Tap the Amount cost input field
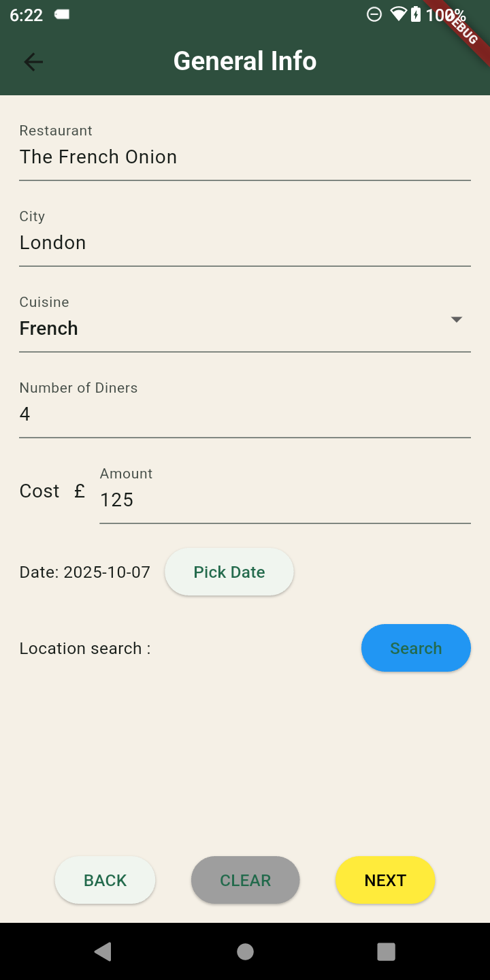The image size is (490, 980). (284, 500)
